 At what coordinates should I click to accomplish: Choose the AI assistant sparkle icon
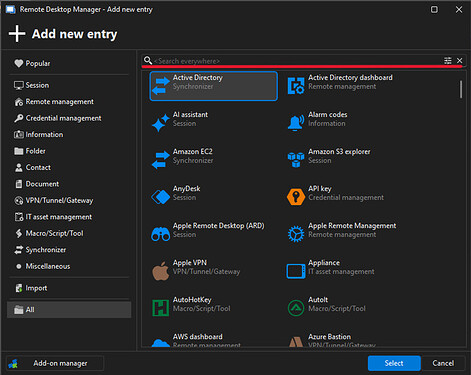[161, 123]
